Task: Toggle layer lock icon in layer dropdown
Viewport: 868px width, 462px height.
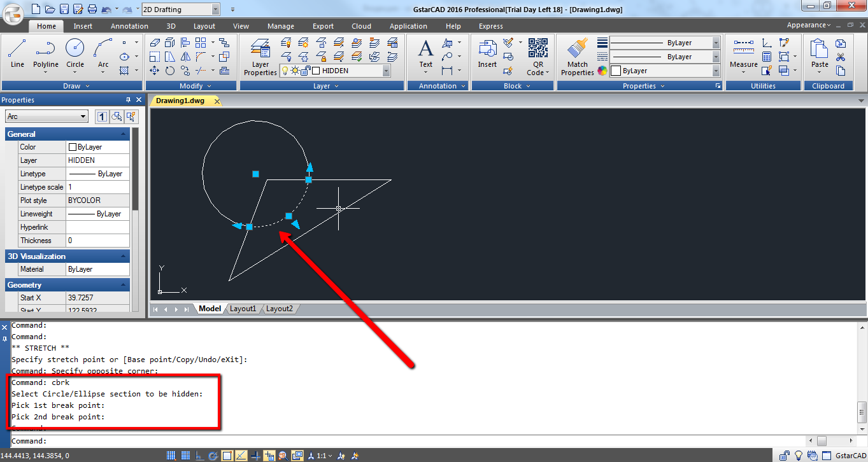Action: pos(305,71)
